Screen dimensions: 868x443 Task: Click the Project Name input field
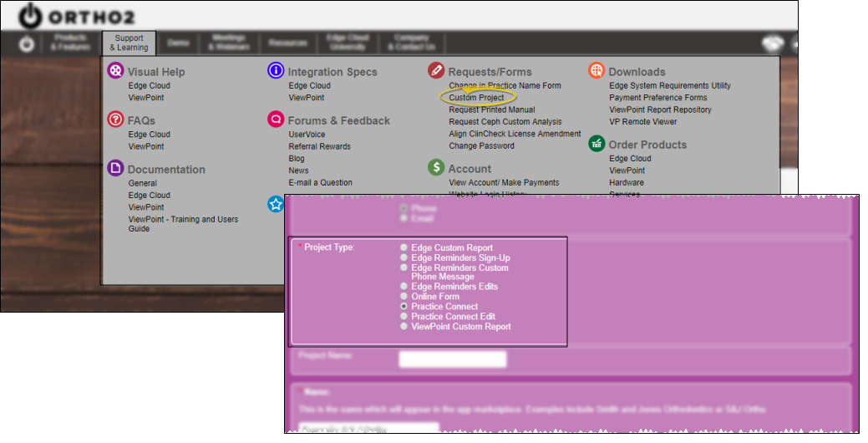[453, 359]
